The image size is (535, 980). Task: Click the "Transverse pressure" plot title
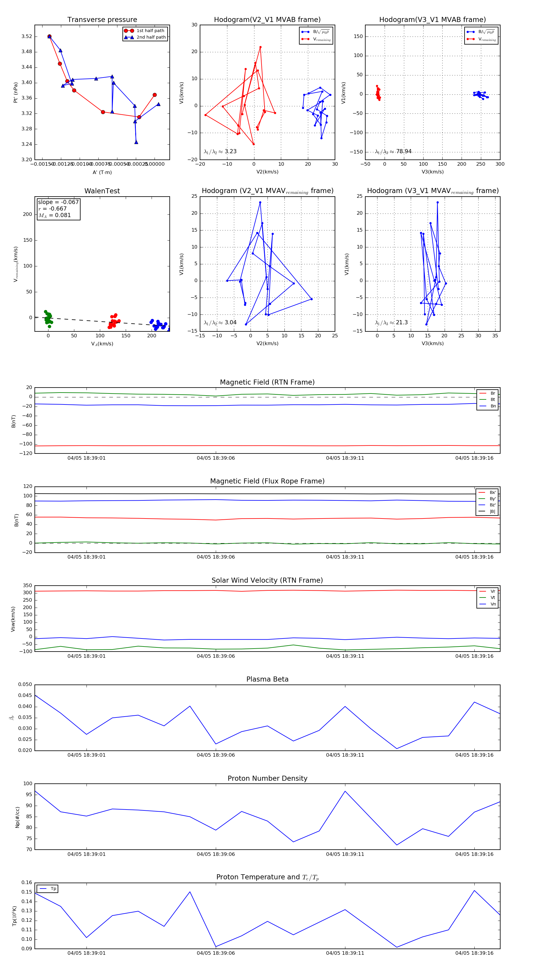coord(102,20)
